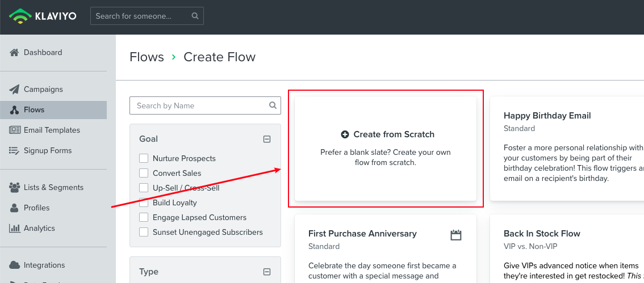Open Lists & Segments
The width and height of the screenshot is (644, 283).
point(53,187)
